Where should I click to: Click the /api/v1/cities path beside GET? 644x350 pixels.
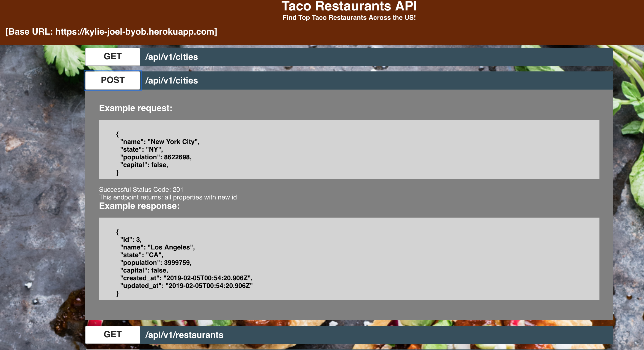[x=171, y=57]
